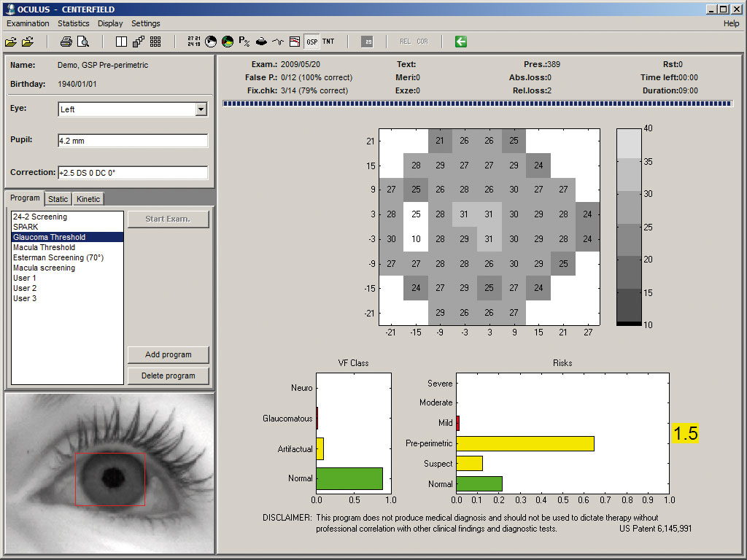This screenshot has height=560, width=747.
Task: Select the SPARK program
Action: coord(67,227)
